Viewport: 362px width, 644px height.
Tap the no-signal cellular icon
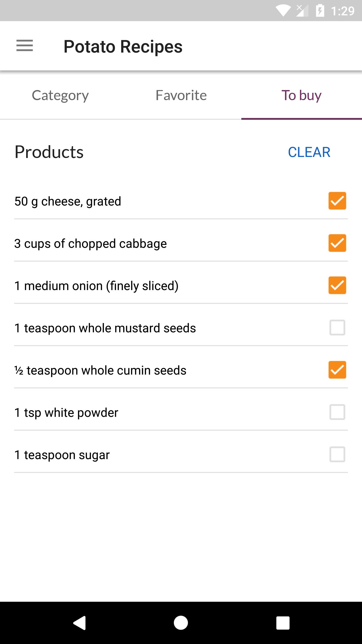(302, 11)
